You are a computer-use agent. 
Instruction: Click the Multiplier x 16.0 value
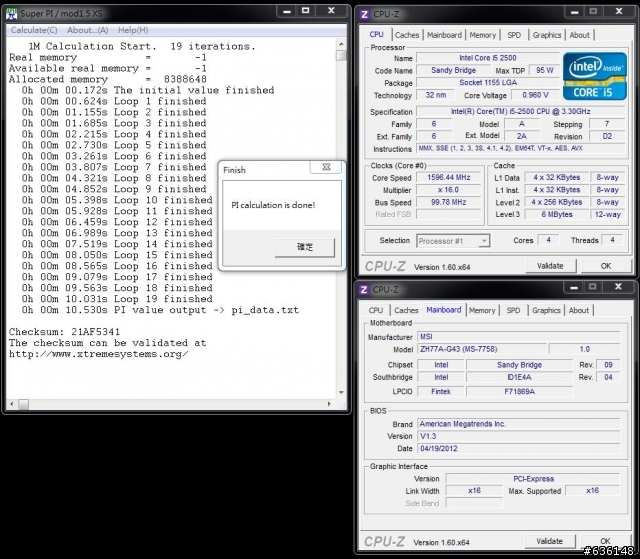point(448,190)
